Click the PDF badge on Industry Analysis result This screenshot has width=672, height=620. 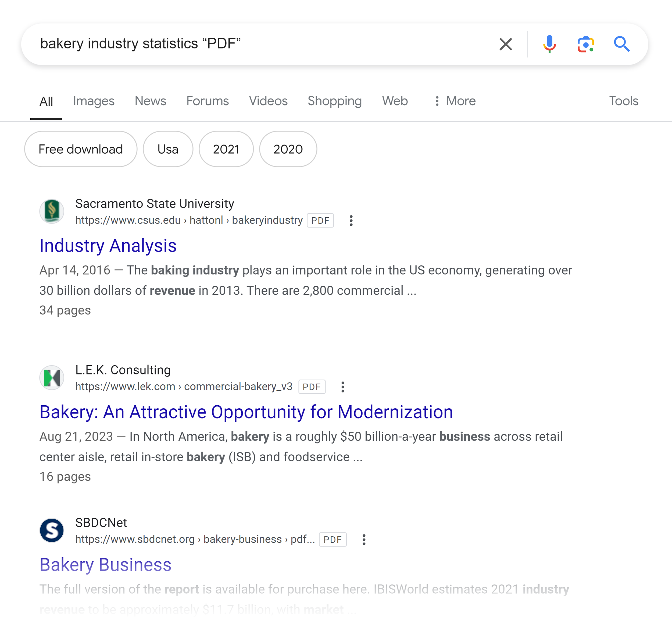tap(320, 220)
